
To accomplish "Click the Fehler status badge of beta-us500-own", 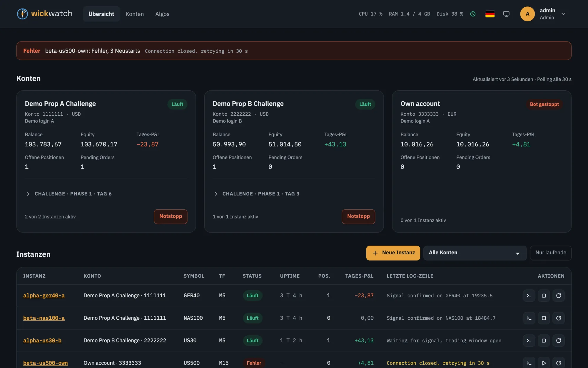I will (x=254, y=363).
